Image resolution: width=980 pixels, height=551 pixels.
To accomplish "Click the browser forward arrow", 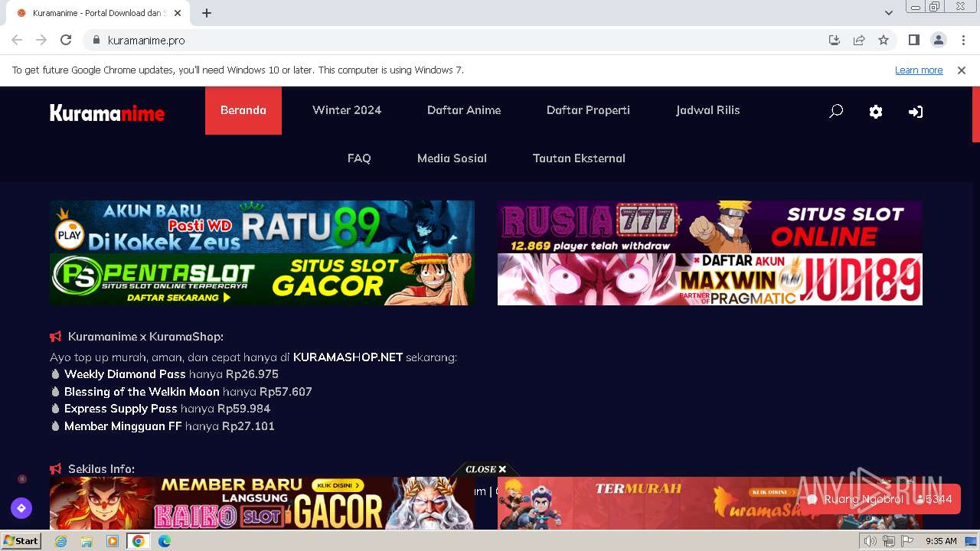I will pyautogui.click(x=41, y=40).
